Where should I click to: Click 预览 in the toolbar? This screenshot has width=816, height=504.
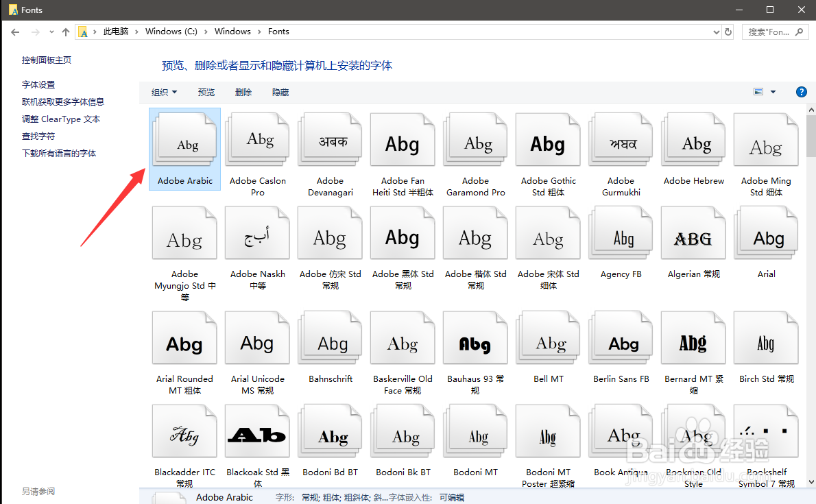point(206,92)
